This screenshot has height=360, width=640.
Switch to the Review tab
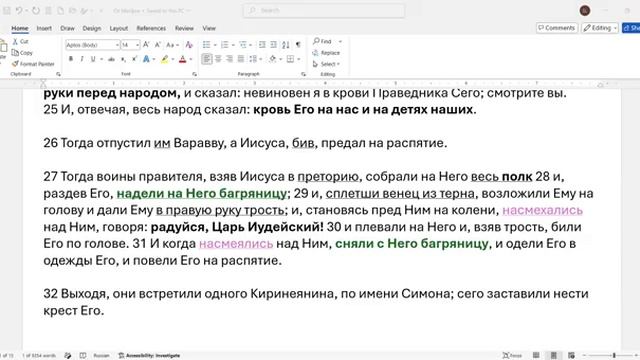[x=184, y=28]
